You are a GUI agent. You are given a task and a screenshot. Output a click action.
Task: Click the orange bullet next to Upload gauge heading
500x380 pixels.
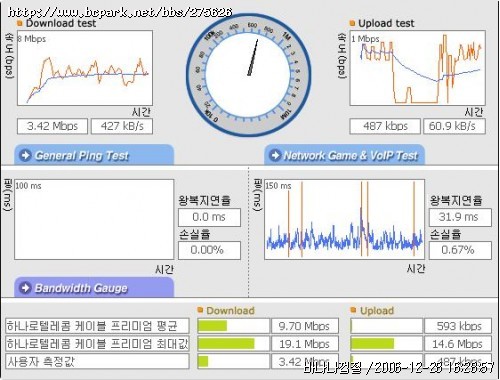pos(353,310)
